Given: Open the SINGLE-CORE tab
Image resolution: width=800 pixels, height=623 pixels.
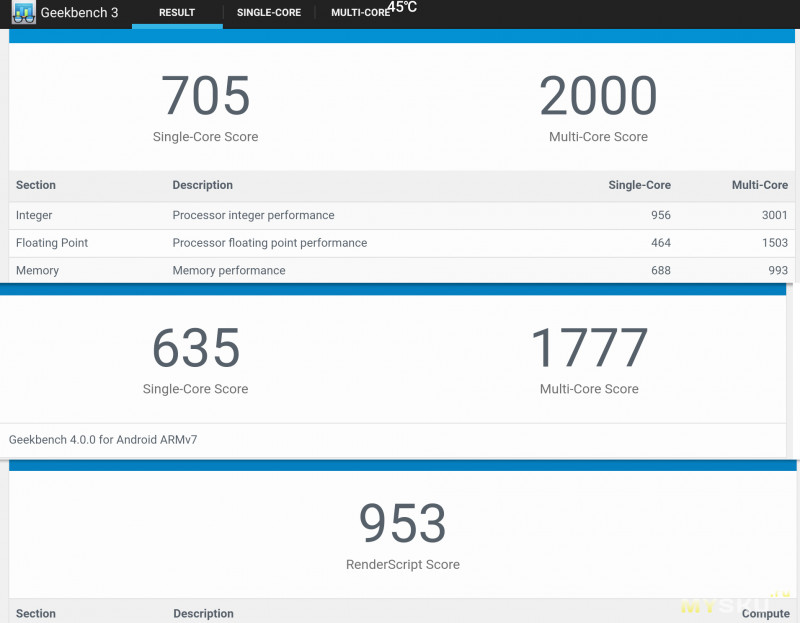Looking at the screenshot, I should pyautogui.click(x=268, y=13).
